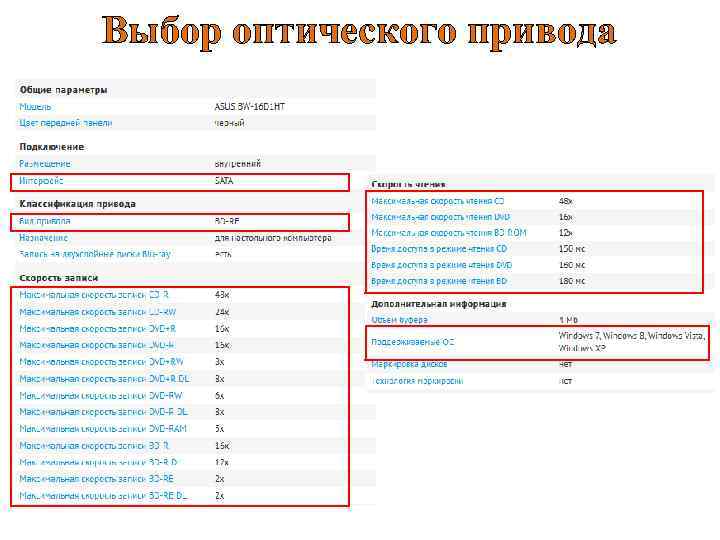720x540 pixels.
Task: Click the 'Объем буфера' link
Action: (399, 320)
